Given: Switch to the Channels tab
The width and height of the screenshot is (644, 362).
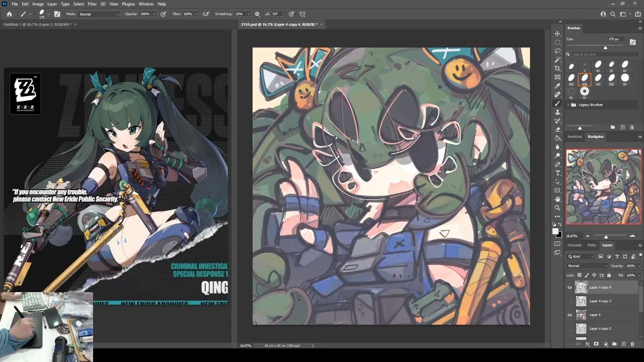Looking at the screenshot, I should tap(575, 245).
